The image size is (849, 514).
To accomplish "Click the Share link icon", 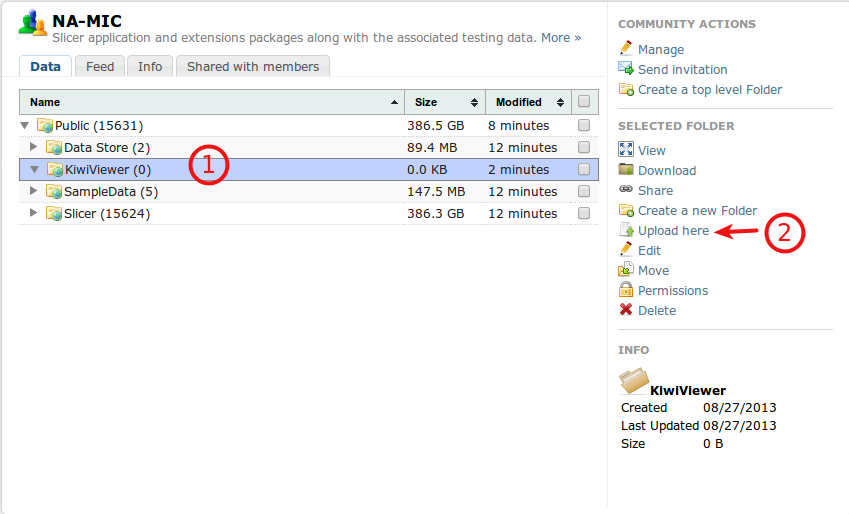I will 626,190.
